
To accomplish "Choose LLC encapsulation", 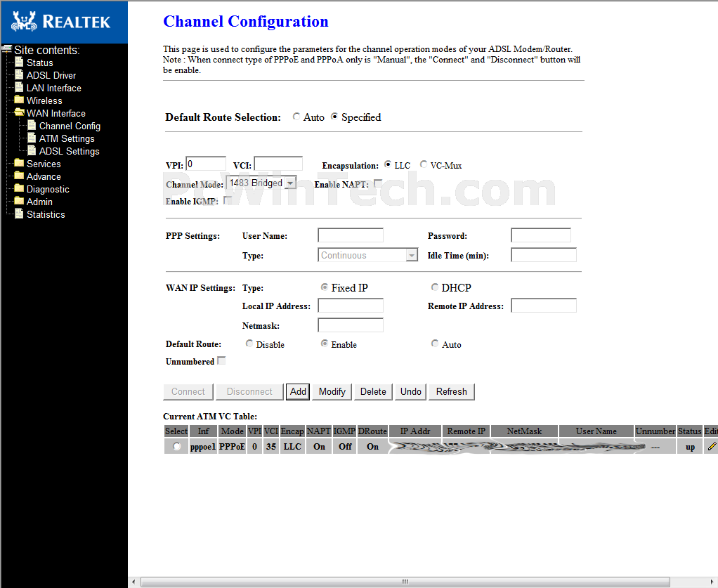I will click(x=388, y=164).
